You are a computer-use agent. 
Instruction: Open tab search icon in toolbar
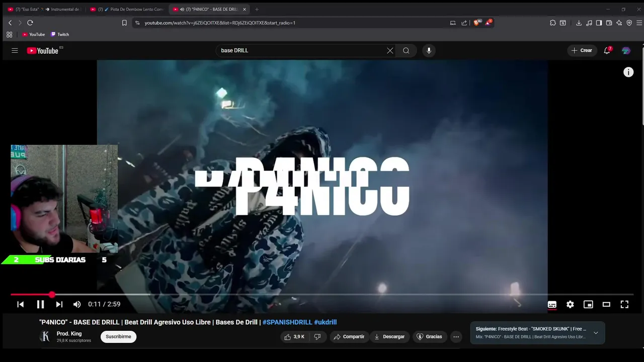[x=563, y=23]
